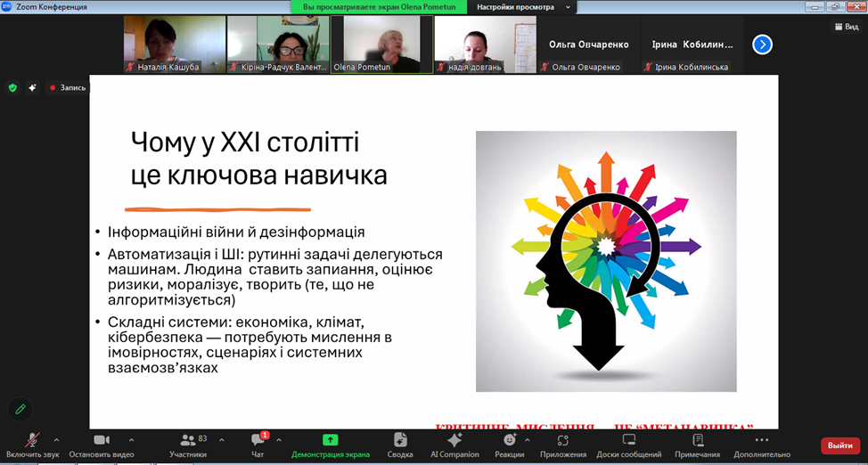This screenshot has width=868, height=465.
Task: Open the Примечания notes tool
Action: click(697, 441)
